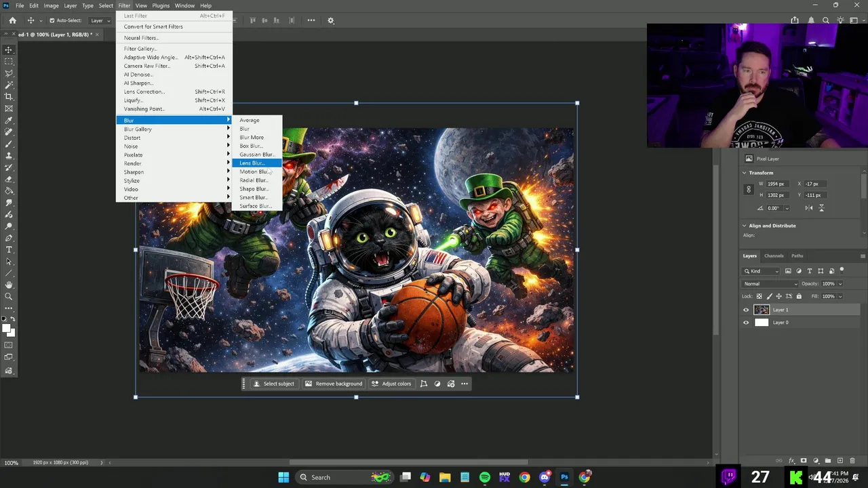Click the lock position icon
This screenshot has height=488, width=868.
[x=778, y=296]
